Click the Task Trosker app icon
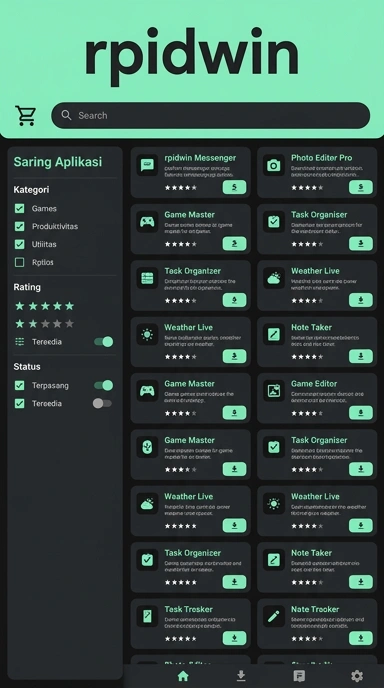Viewport: 384px width, 688px height. coord(147,616)
